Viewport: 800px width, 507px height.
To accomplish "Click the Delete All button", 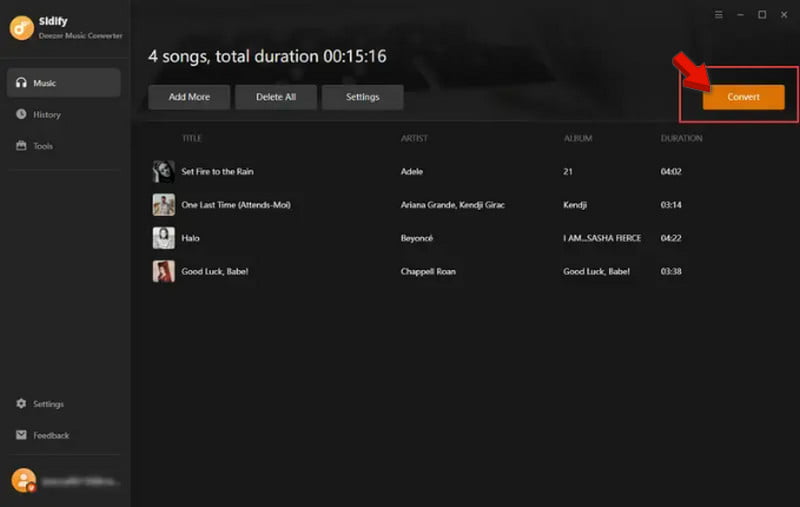I will 276,97.
